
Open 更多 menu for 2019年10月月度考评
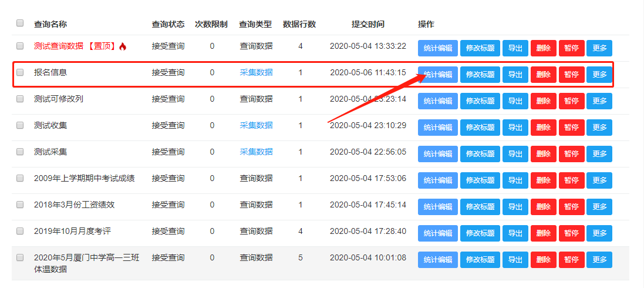(599, 233)
